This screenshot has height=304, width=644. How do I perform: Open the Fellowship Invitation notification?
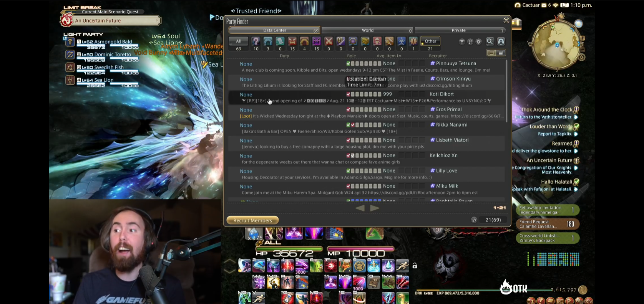click(548, 210)
